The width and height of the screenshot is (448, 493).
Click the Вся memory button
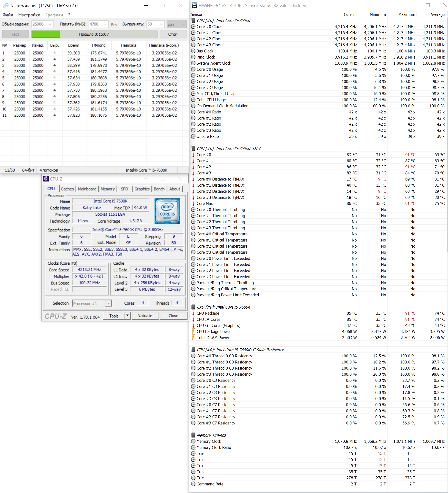[x=114, y=24]
